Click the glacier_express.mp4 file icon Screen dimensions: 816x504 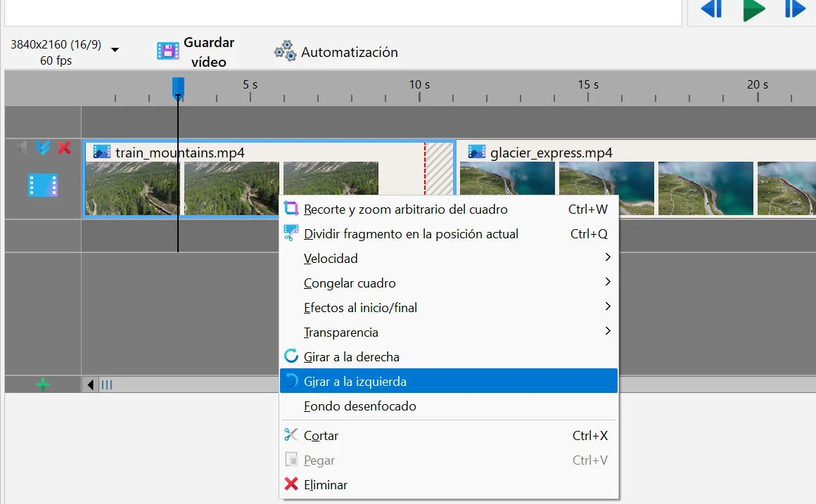coord(476,152)
